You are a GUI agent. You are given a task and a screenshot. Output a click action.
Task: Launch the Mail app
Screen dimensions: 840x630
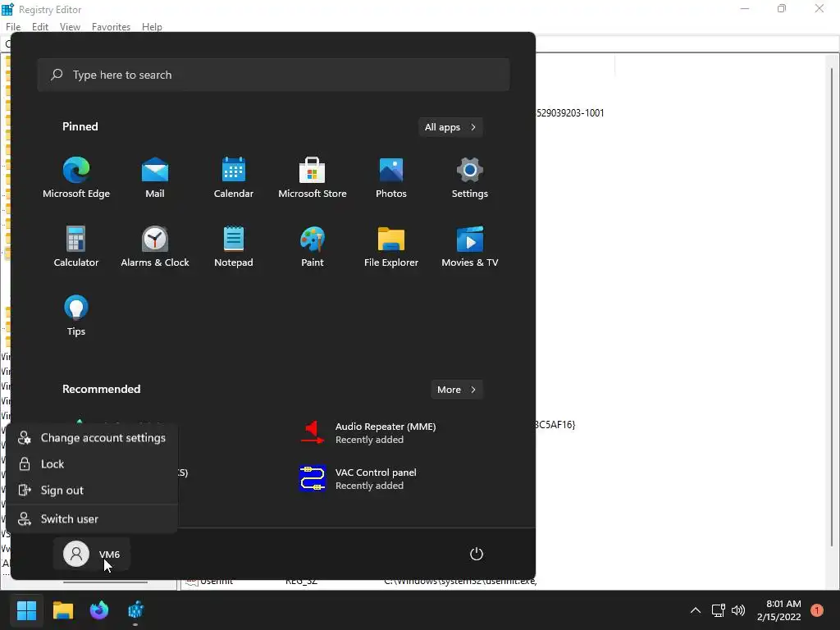tap(155, 178)
